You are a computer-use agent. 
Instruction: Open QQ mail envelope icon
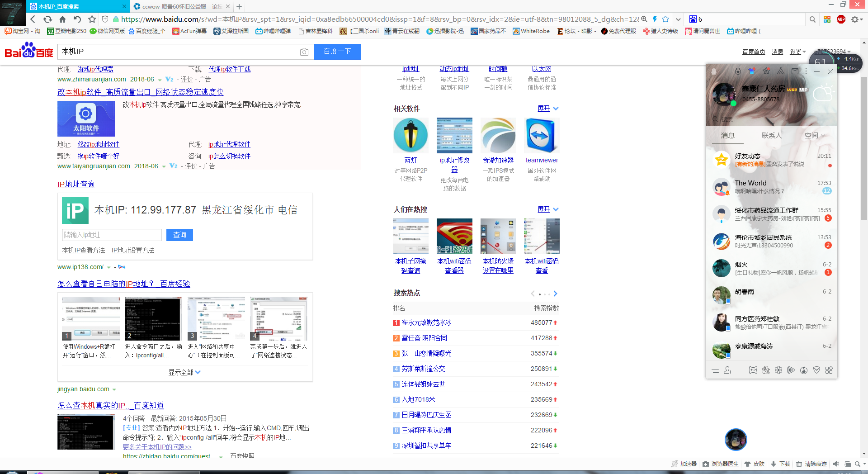[x=795, y=71]
